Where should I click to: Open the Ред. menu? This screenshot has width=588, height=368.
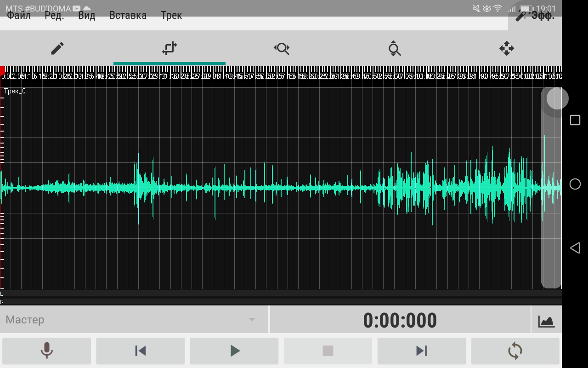[54, 16]
